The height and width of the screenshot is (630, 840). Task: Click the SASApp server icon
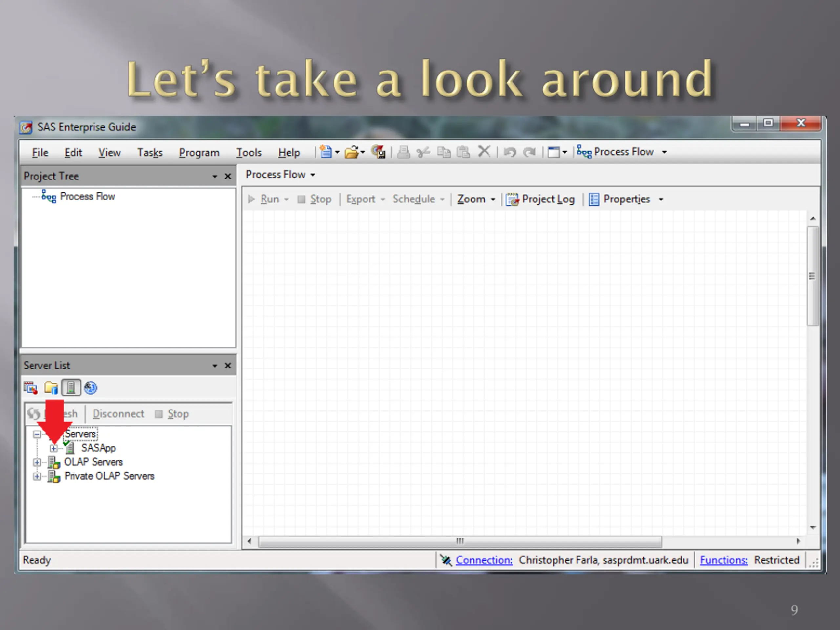point(70,448)
